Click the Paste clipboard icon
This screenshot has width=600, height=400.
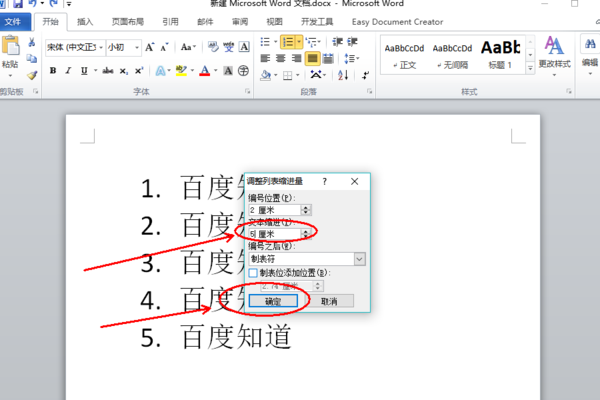pyautogui.click(x=10, y=46)
